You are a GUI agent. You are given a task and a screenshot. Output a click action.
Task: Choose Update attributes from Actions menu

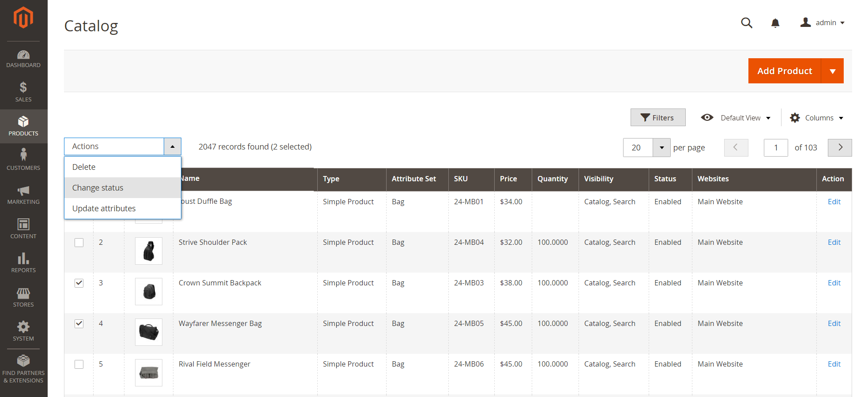click(123, 209)
